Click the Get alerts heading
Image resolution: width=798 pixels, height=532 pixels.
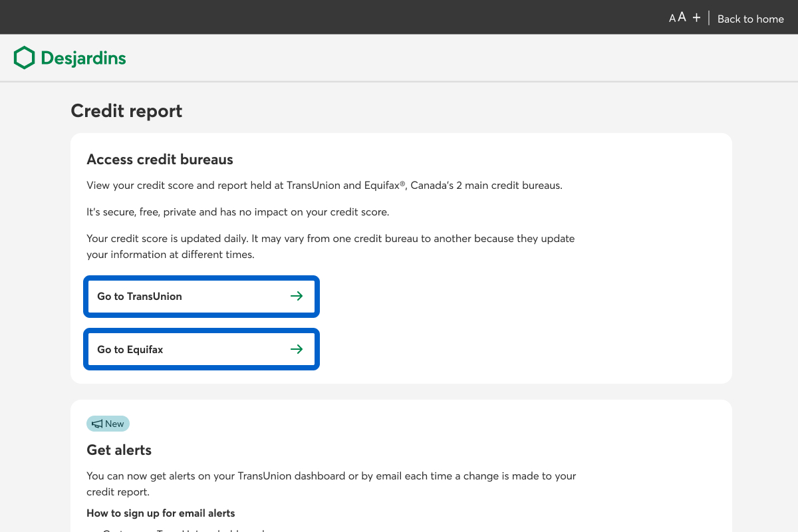pyautogui.click(x=119, y=450)
